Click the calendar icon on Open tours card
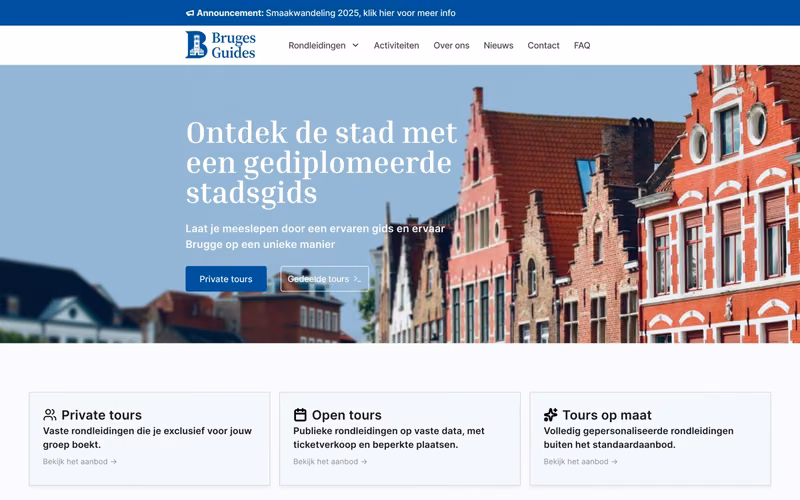This screenshot has height=500, width=800. 300,415
